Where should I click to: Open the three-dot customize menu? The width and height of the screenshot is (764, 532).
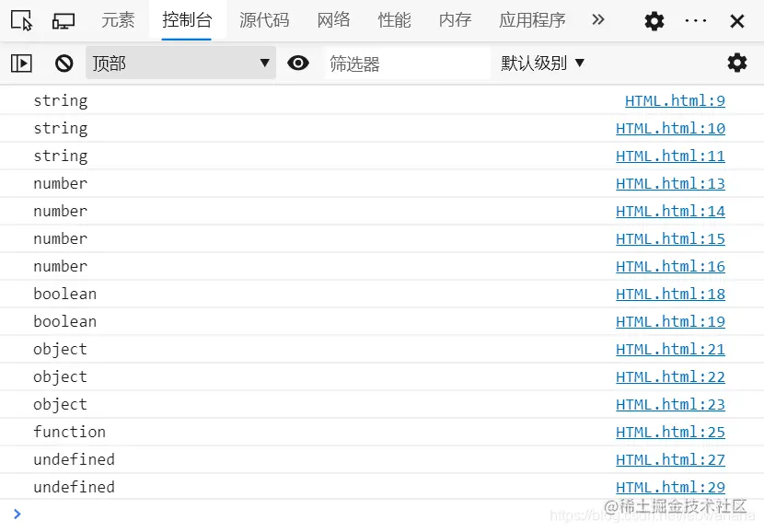click(x=695, y=21)
